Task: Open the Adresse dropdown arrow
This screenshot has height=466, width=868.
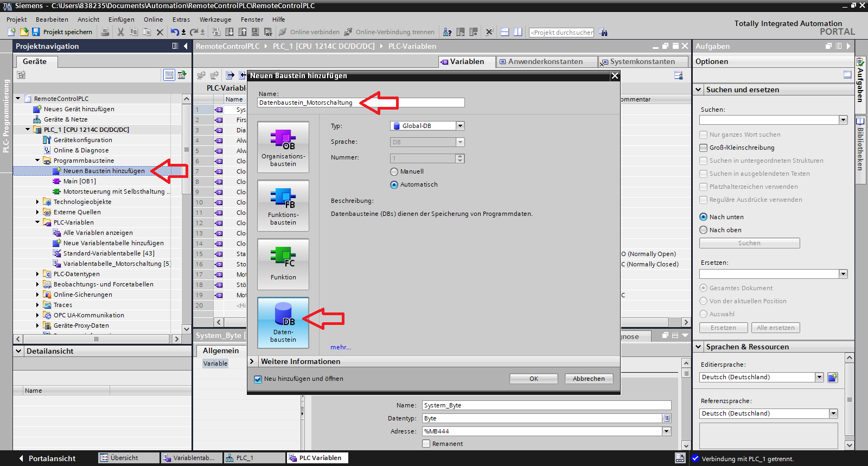Action: pos(667,431)
